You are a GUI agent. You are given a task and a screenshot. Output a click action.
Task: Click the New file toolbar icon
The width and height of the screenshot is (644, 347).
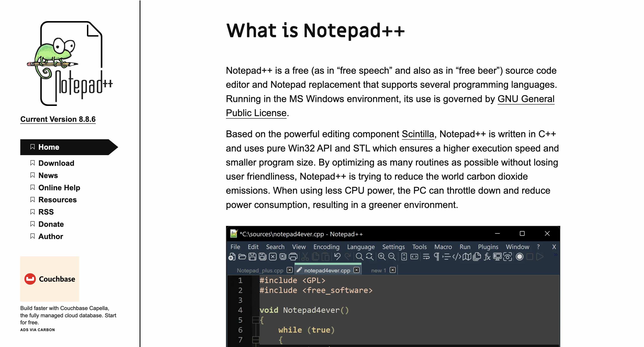(x=232, y=257)
